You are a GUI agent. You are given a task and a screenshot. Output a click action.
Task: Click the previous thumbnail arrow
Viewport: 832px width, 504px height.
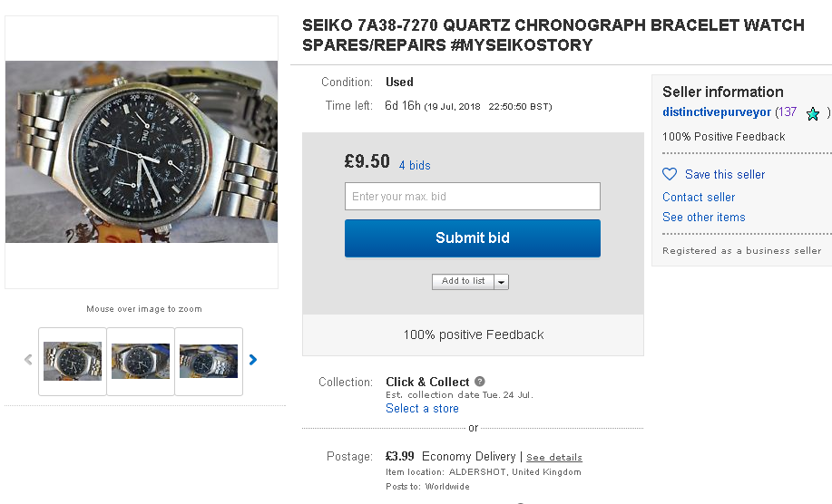tap(28, 360)
